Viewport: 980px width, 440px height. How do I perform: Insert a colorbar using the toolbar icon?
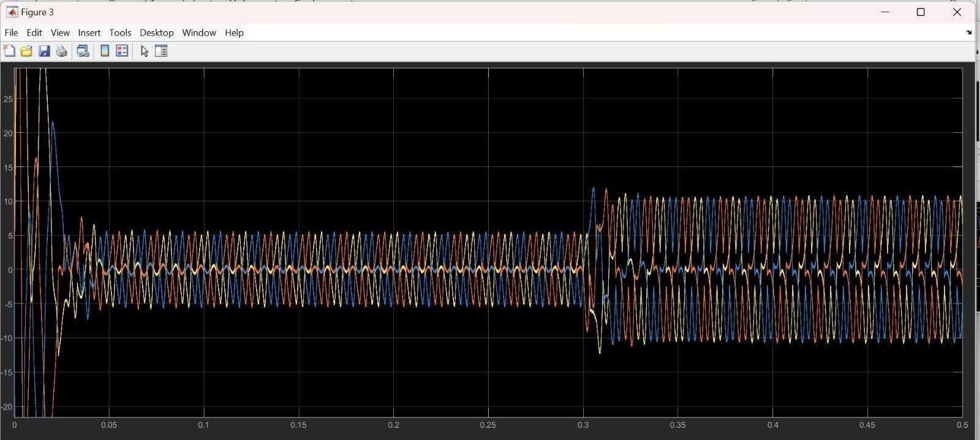pyautogui.click(x=105, y=51)
